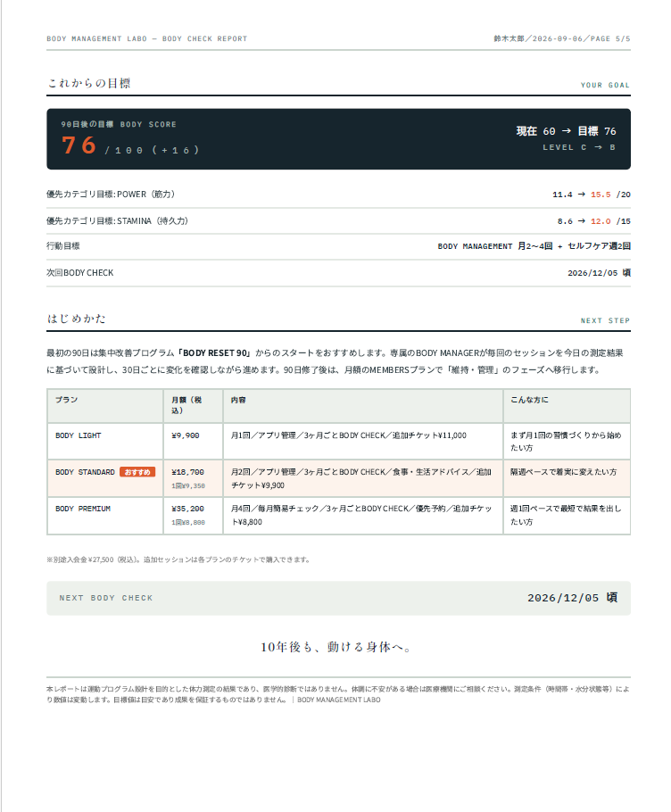Image resolution: width=671 pixels, height=812 pixels.
Task: Click the 週1回ペースで最短で結果 cell
Action: tap(566, 515)
